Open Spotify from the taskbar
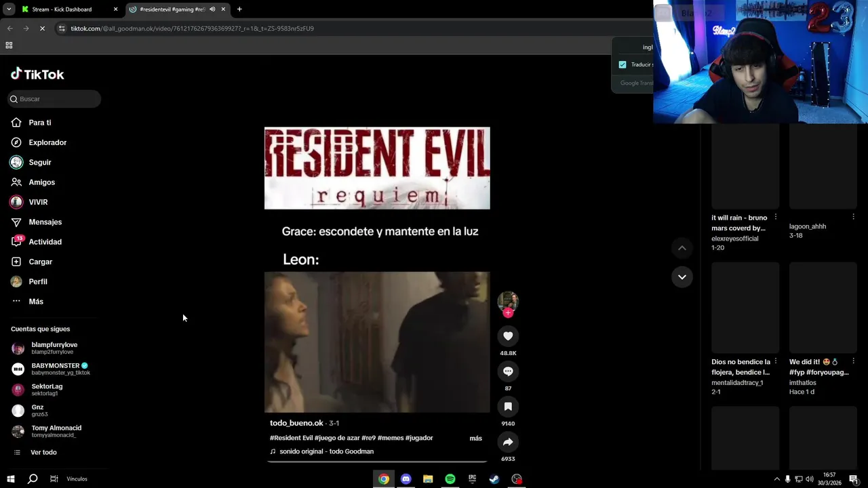The height and width of the screenshot is (488, 868). click(450, 479)
